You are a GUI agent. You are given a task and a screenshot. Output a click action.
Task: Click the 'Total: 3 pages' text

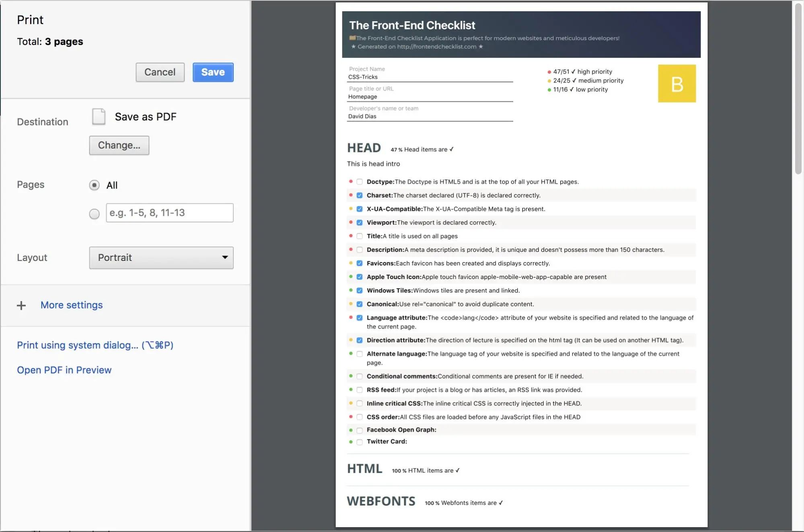50,41
